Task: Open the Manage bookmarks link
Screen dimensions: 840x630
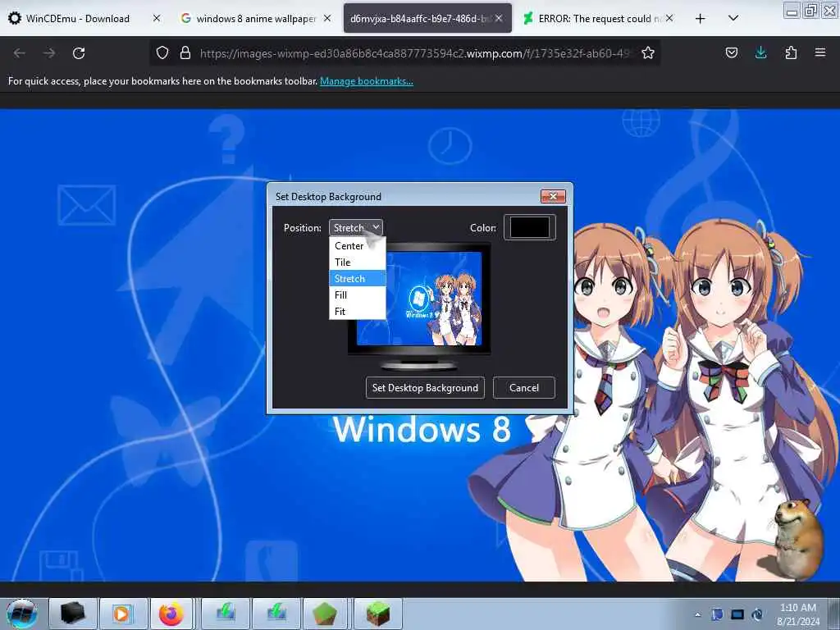Action: click(367, 81)
